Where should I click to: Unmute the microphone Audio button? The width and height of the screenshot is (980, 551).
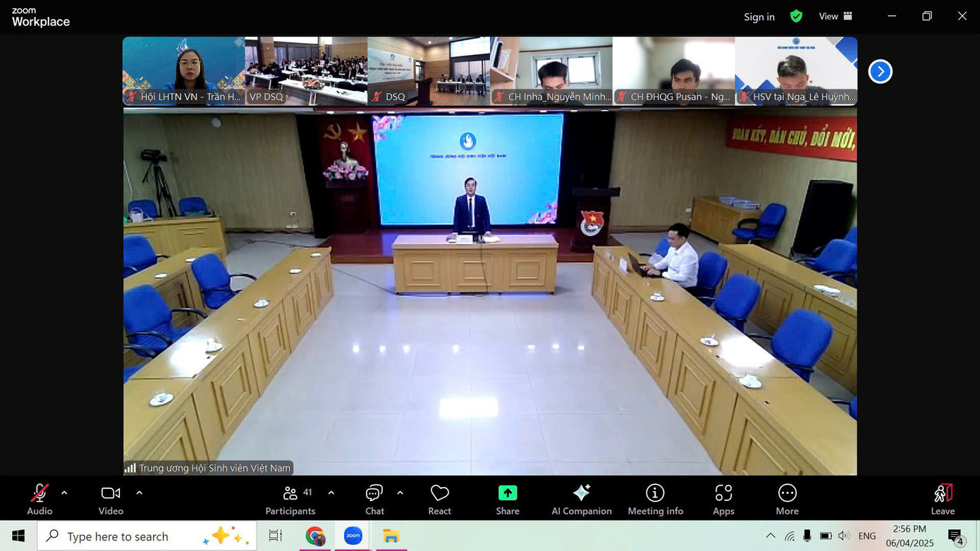click(39, 499)
